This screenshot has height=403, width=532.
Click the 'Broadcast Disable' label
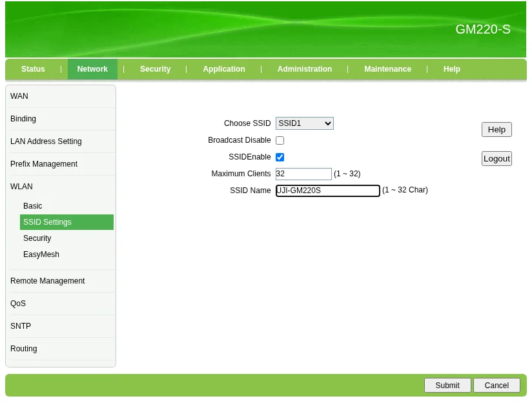pyautogui.click(x=239, y=140)
